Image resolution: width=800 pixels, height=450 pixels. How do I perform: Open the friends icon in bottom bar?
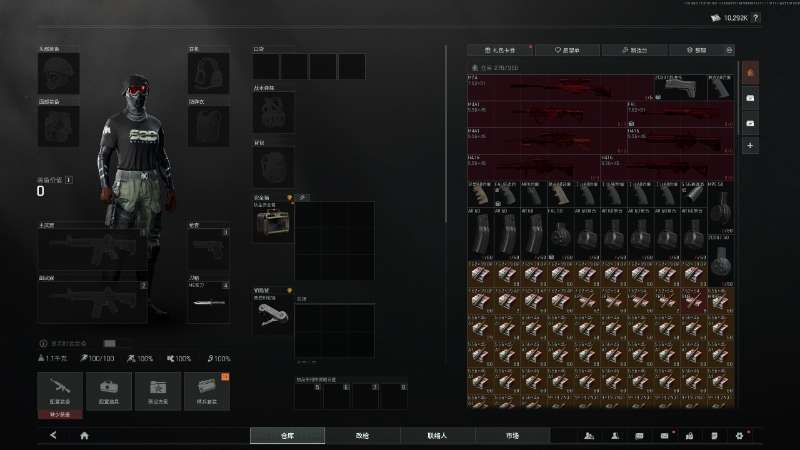click(589, 436)
